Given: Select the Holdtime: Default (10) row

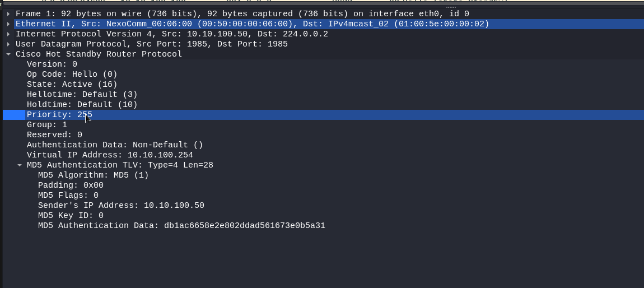Looking at the screenshot, I should 82,105.
